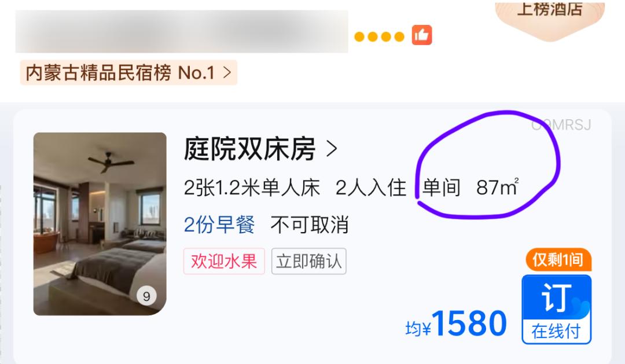The width and height of the screenshot is (625, 364).
Task: Tap the blurred hotel name banner
Action: [182, 31]
